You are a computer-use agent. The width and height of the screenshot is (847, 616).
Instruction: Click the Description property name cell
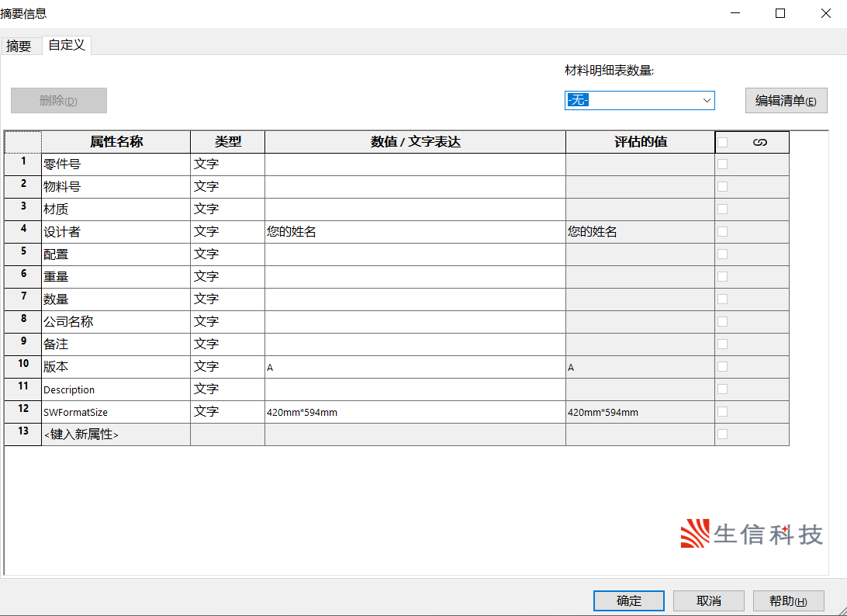(x=116, y=389)
